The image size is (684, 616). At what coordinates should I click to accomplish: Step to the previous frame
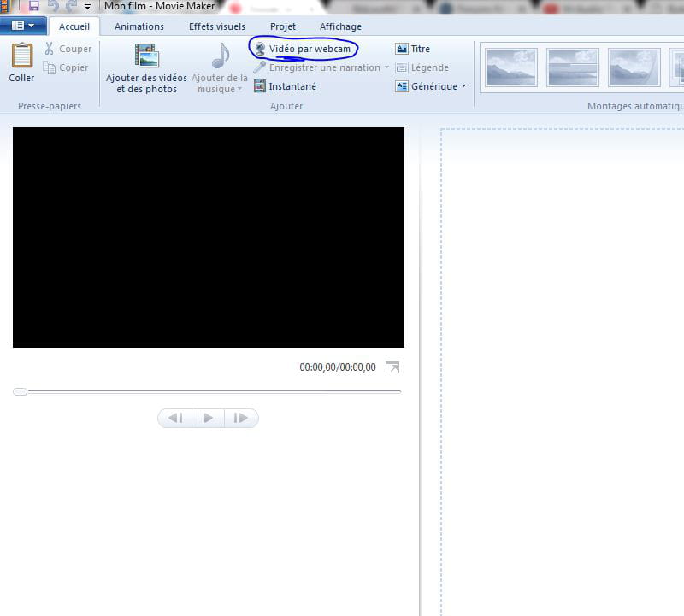tap(175, 418)
